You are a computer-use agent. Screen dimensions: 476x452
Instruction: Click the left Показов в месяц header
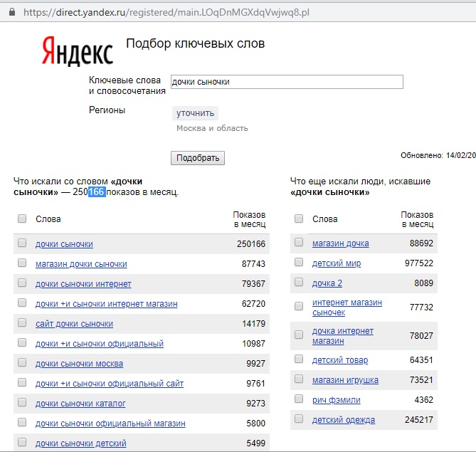pyautogui.click(x=249, y=220)
